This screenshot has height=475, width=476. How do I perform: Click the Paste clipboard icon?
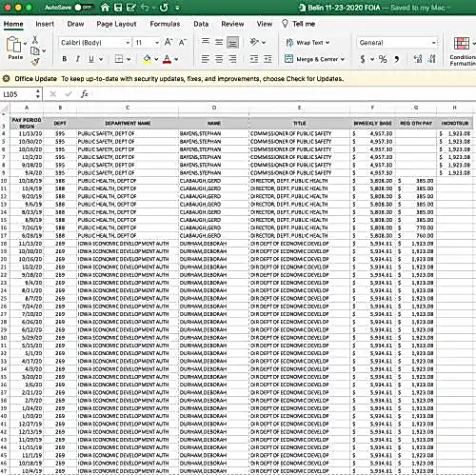pyautogui.click(x=13, y=45)
